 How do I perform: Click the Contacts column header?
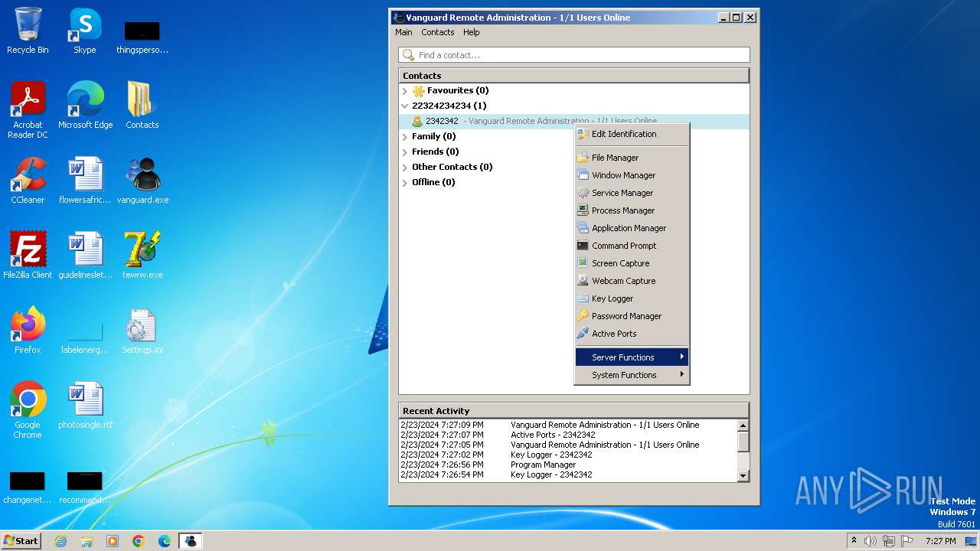tap(573, 76)
